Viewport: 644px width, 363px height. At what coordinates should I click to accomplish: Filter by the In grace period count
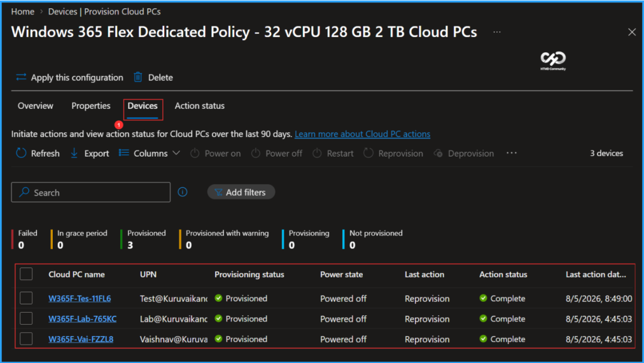pos(79,239)
